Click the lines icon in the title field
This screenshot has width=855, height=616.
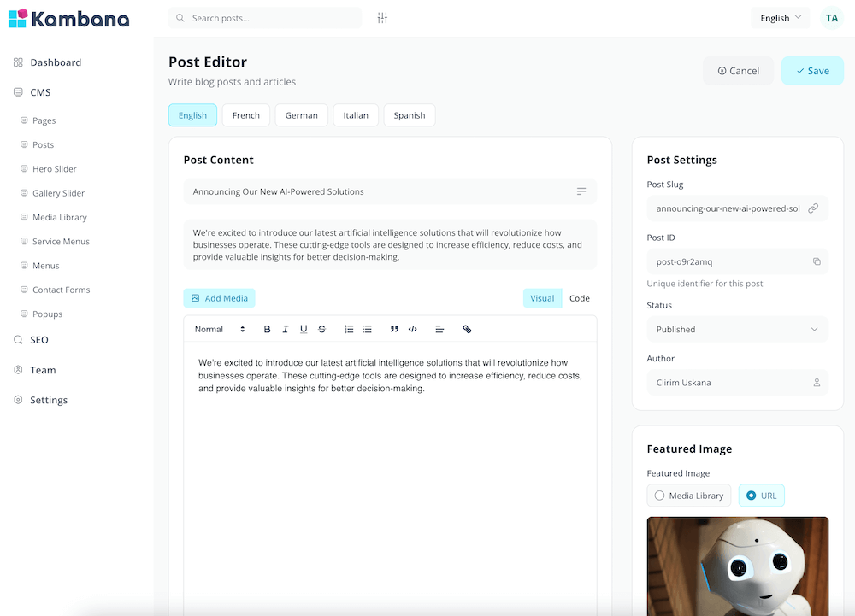[581, 191]
